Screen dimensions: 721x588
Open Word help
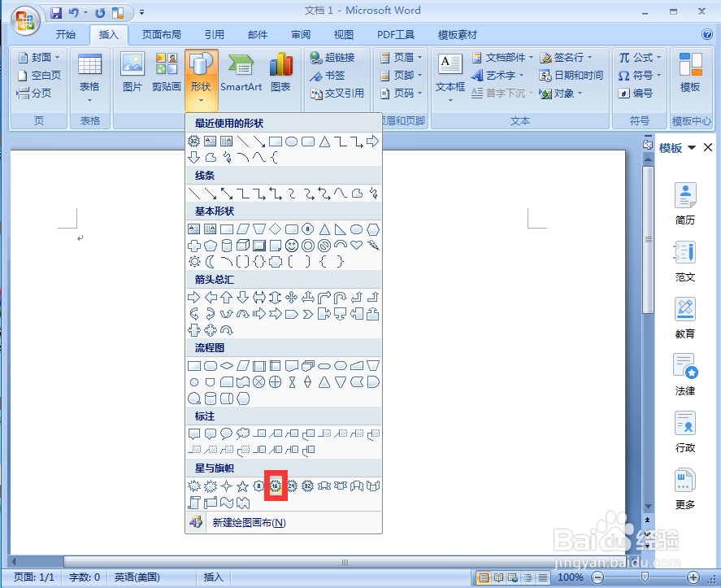(707, 34)
